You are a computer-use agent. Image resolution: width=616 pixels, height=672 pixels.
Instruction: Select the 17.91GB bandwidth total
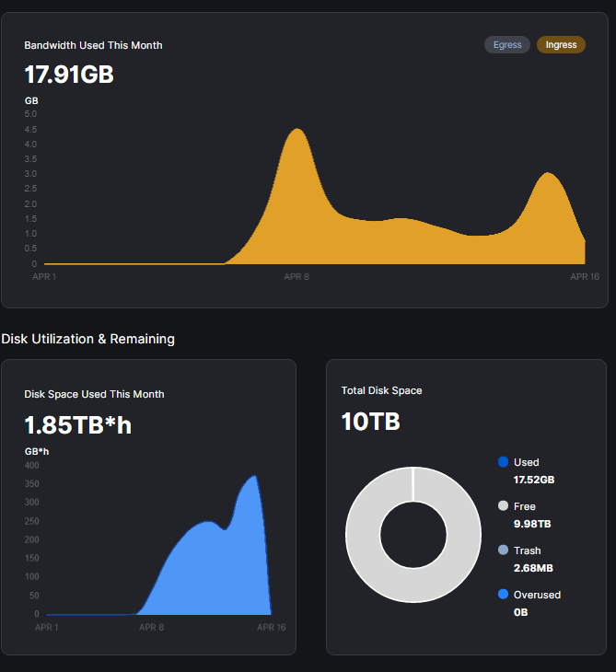69,75
